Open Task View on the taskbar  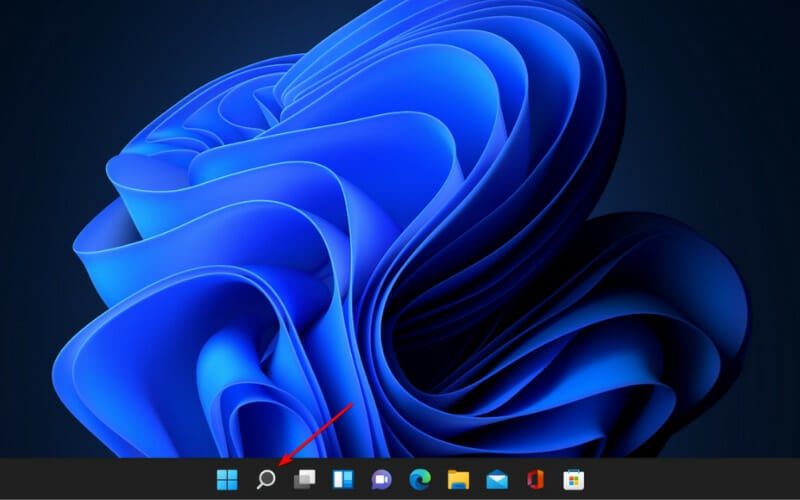pyautogui.click(x=305, y=480)
